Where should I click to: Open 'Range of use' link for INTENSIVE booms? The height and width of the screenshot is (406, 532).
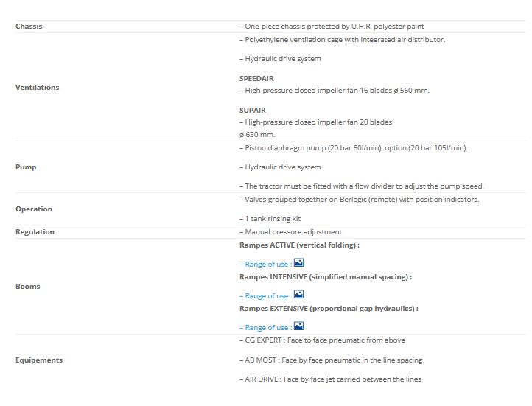[x=265, y=296]
